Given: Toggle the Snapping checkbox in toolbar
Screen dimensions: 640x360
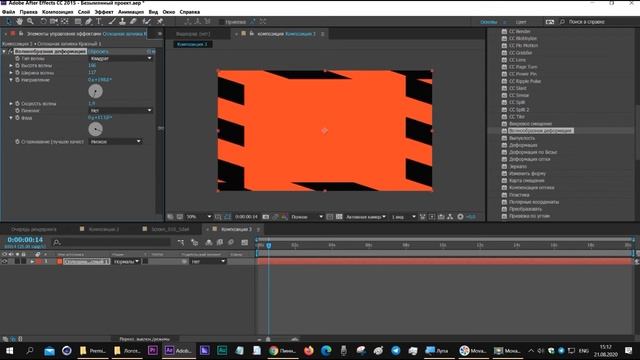Looking at the screenshot, I should (222, 22).
